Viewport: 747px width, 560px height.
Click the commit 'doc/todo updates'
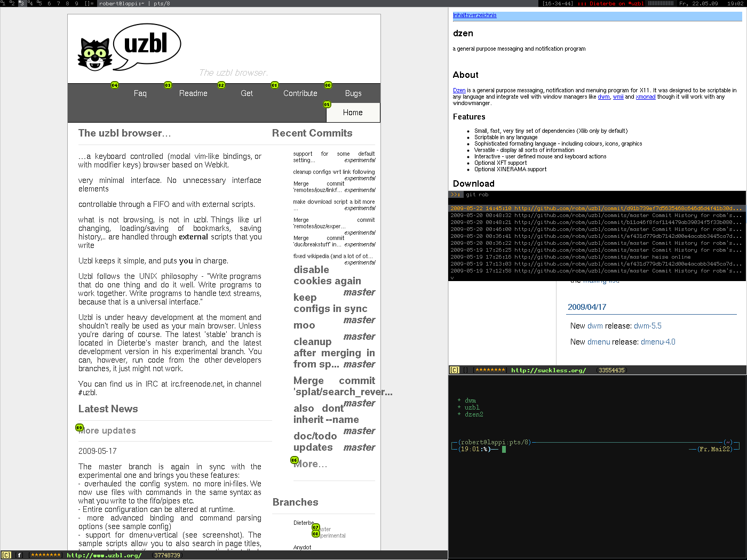315,442
